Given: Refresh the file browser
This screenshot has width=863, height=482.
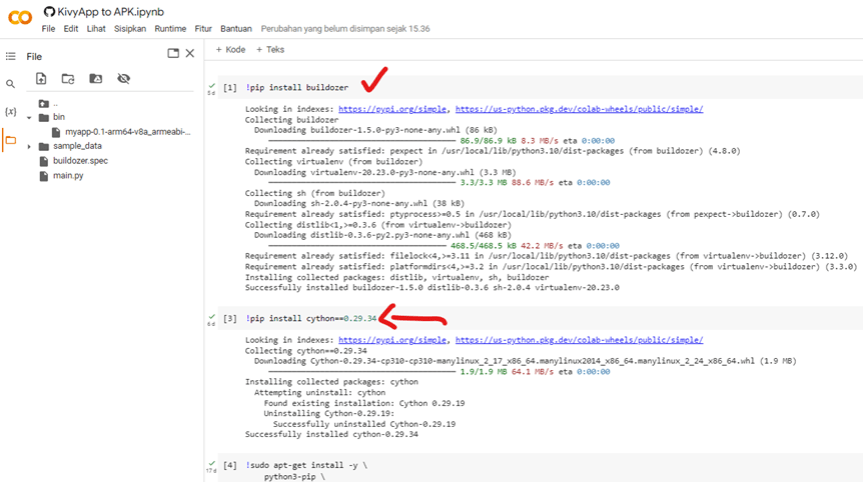Looking at the screenshot, I should tap(68, 79).
